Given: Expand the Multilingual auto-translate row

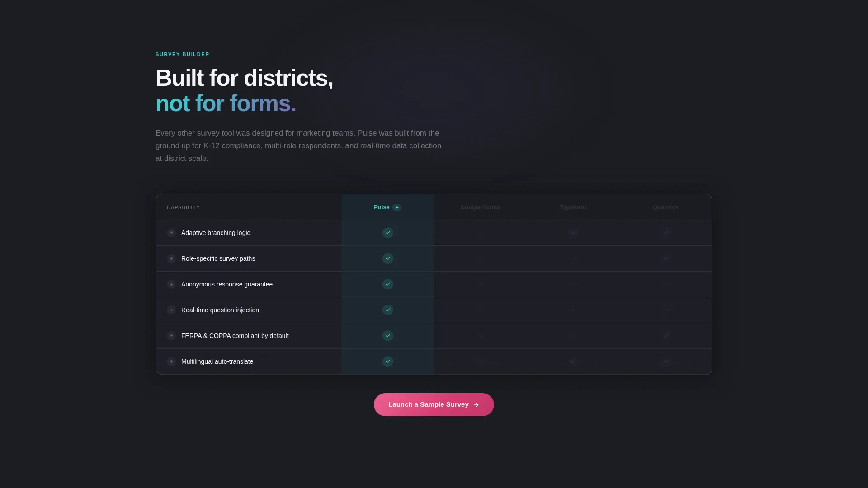Looking at the screenshot, I should tap(171, 361).
